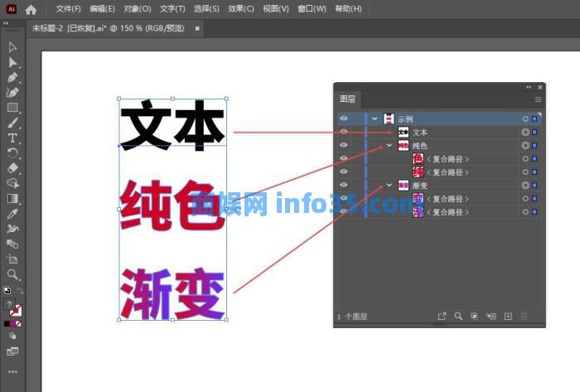Hide compound path with 色 thumbnail
The width and height of the screenshot is (580, 392).
(344, 158)
